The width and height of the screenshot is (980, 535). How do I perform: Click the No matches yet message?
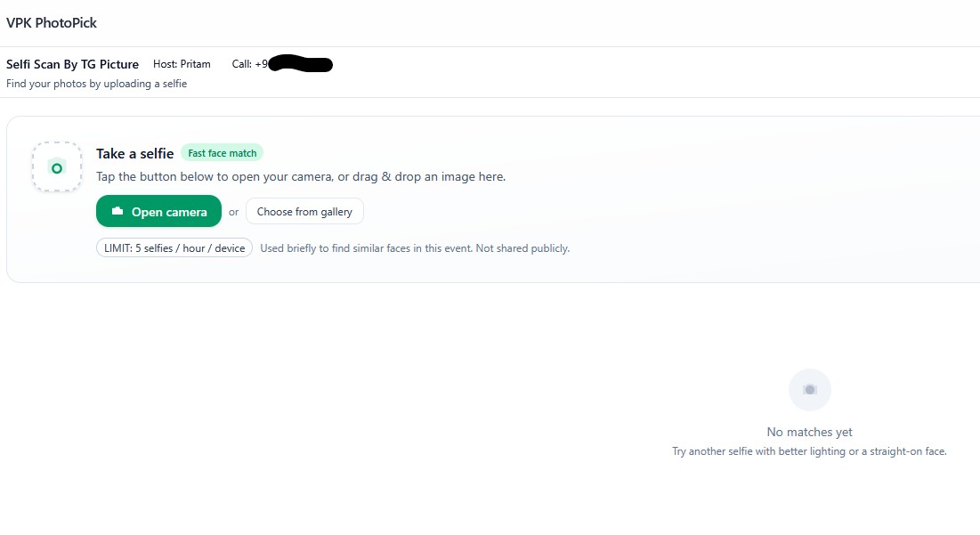(x=809, y=432)
